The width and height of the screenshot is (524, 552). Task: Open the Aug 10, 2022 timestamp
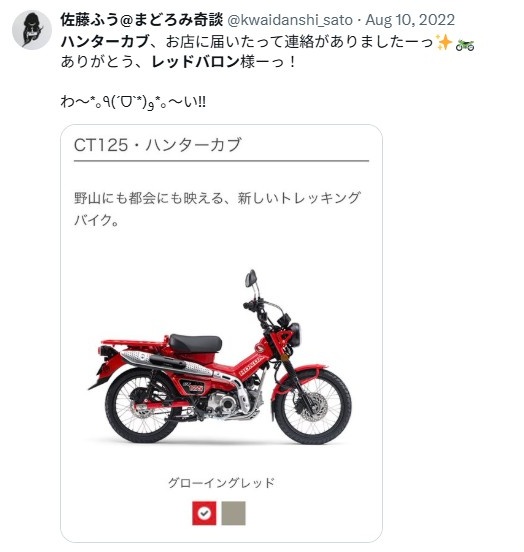coord(410,19)
